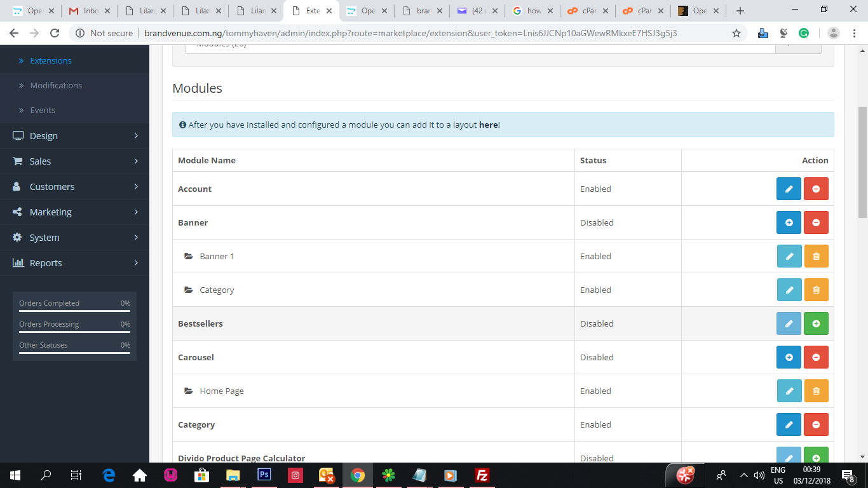The height and width of the screenshot is (488, 868).
Task: Expand the Customers sidebar menu
Action: click(74, 186)
